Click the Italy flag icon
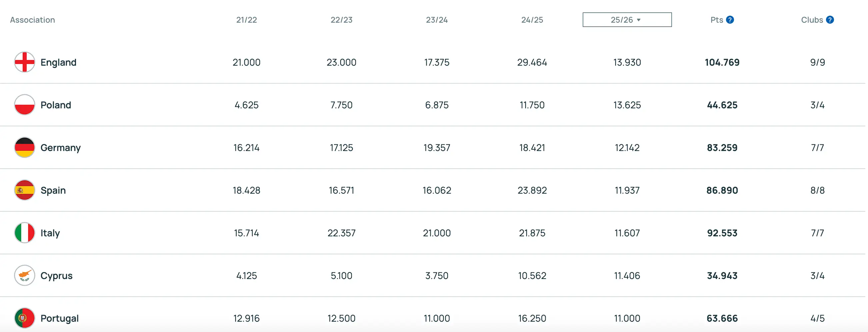The image size is (868, 332). (x=25, y=233)
